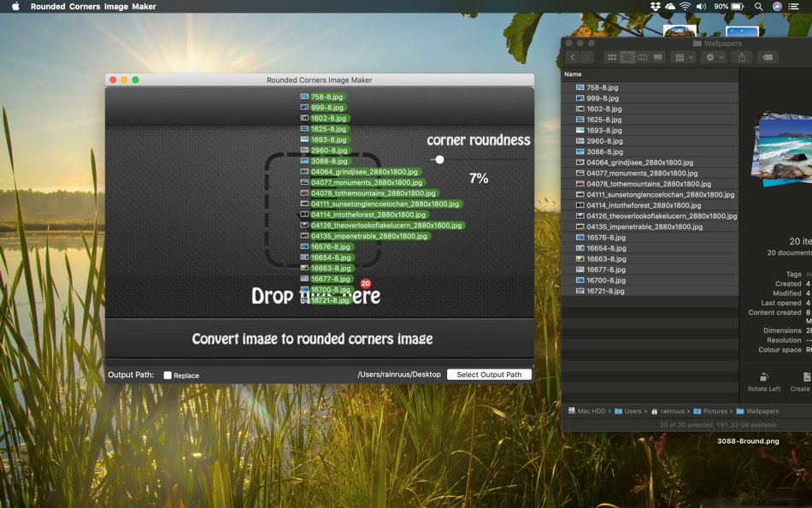Click Wallpapers in Finder path bar
This screenshot has height=508, width=812.
pyautogui.click(x=757, y=411)
